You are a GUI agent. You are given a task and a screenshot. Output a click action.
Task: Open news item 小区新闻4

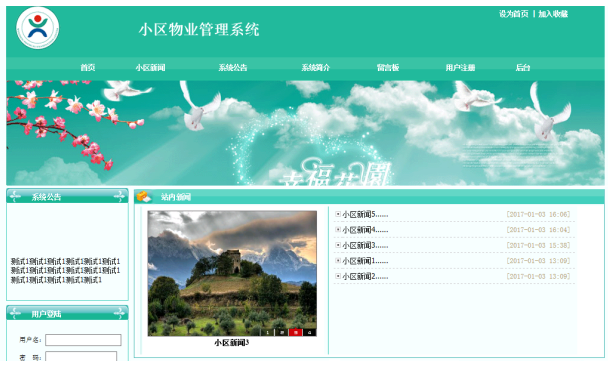tap(365, 230)
